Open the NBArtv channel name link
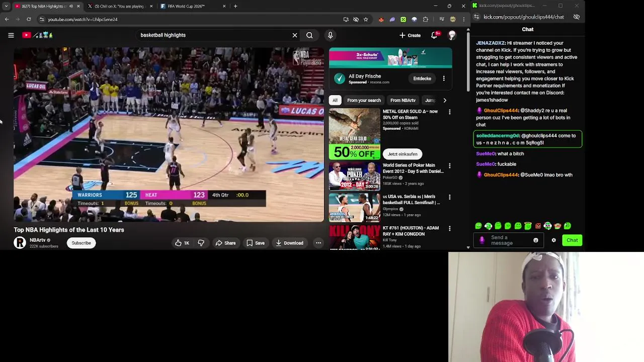The height and width of the screenshot is (362, 644). [38, 240]
